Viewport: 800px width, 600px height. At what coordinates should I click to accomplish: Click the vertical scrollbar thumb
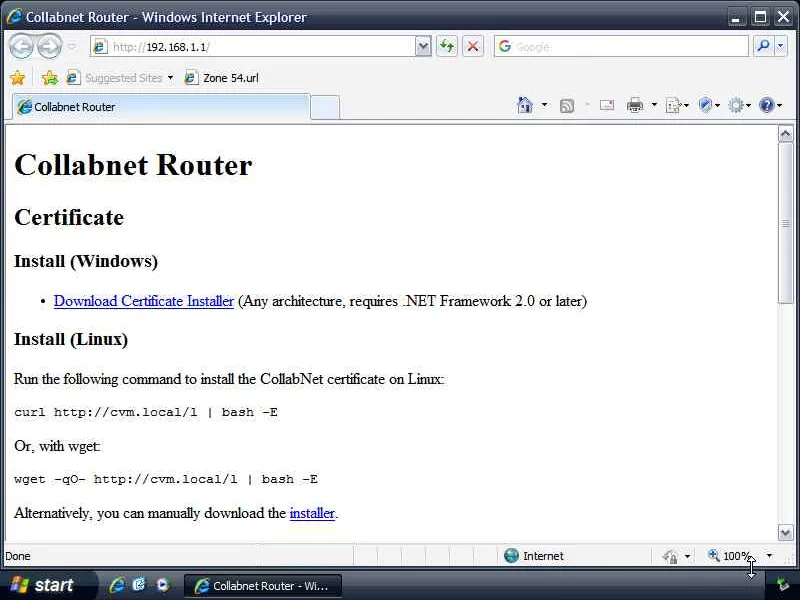785,223
